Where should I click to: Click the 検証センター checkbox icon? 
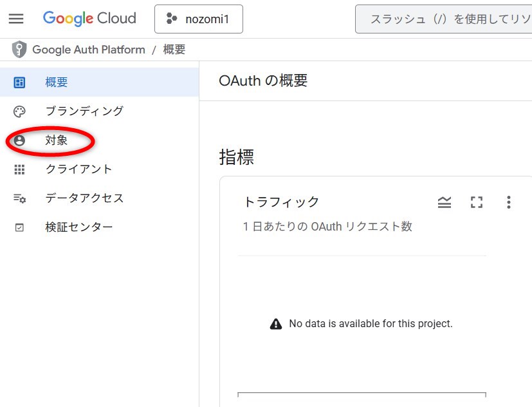(x=19, y=227)
